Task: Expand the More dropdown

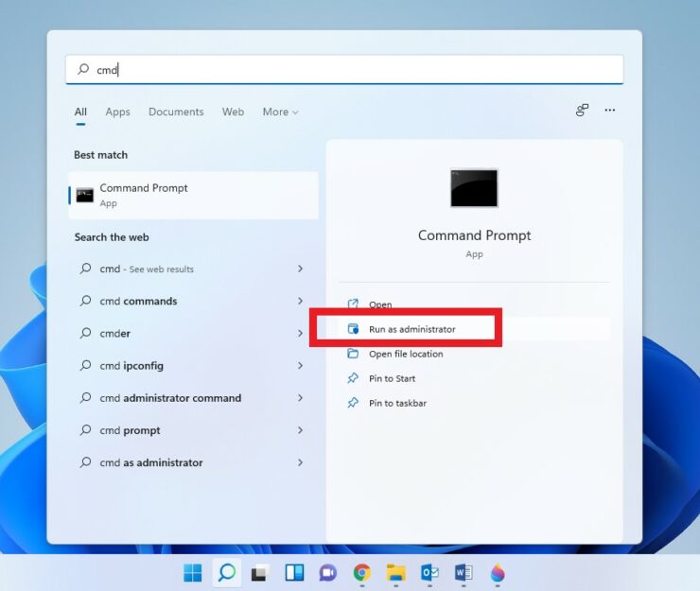Action: coord(280,112)
